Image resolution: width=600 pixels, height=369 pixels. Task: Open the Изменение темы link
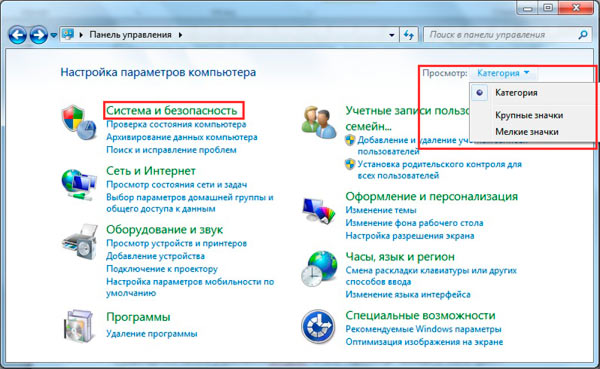(381, 210)
